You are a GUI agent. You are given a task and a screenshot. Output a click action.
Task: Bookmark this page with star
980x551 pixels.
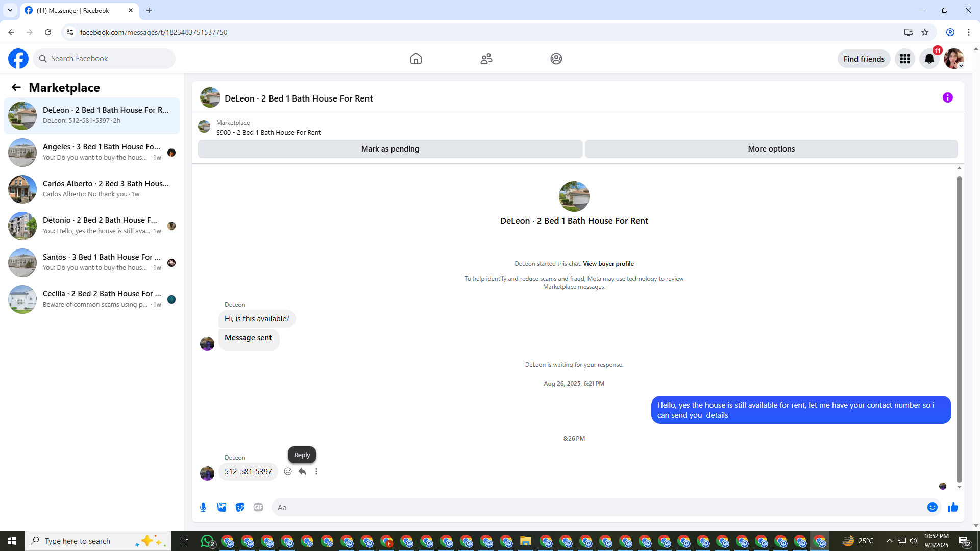(925, 32)
